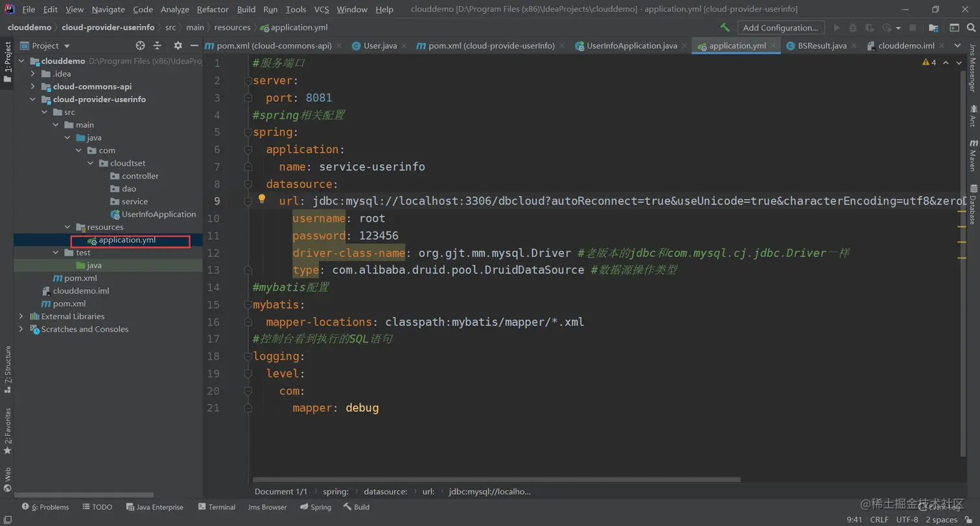This screenshot has width=980, height=526.
Task: Toggle tool window bars icon in bottom-left corner
Action: tap(7, 519)
